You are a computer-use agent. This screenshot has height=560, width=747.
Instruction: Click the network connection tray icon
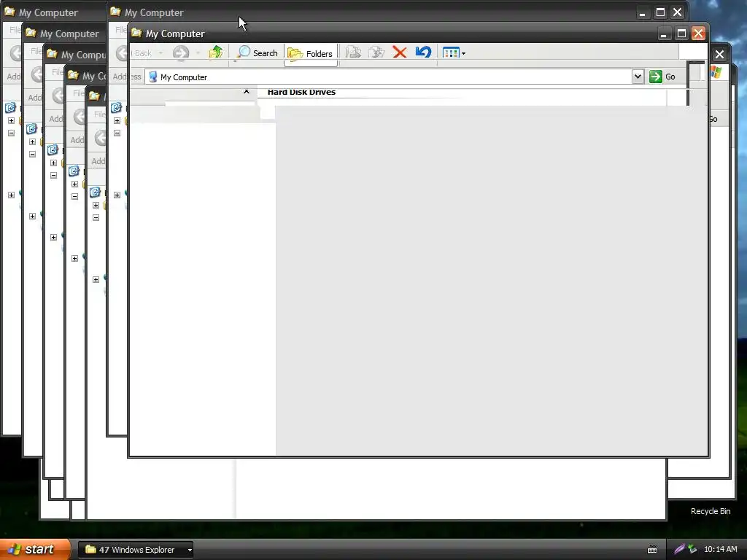coord(692,549)
